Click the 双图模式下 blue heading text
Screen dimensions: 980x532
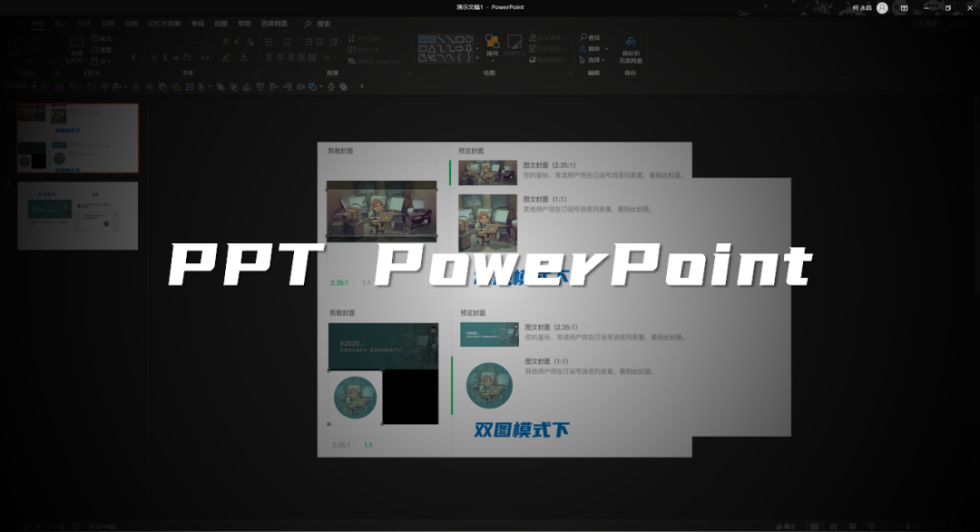[521, 430]
